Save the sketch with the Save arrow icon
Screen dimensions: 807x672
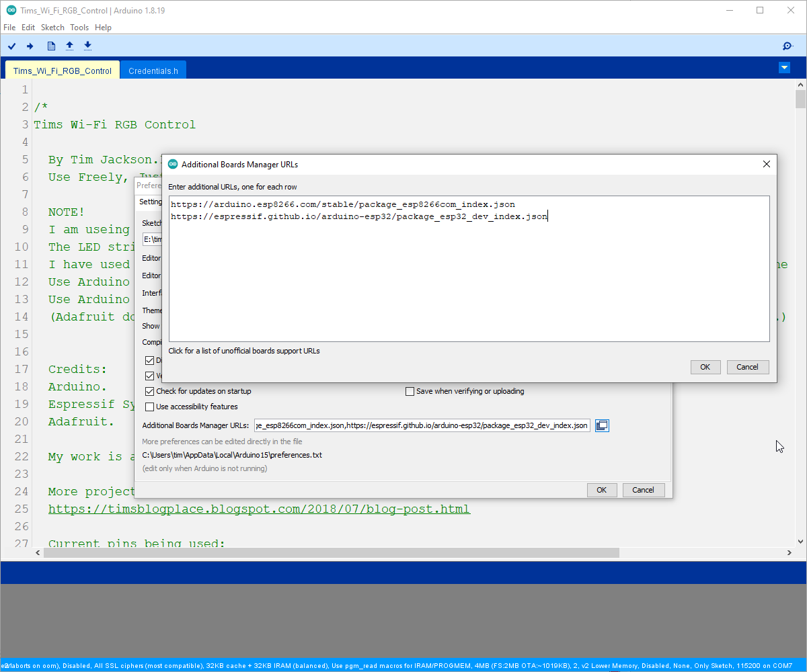(x=87, y=46)
